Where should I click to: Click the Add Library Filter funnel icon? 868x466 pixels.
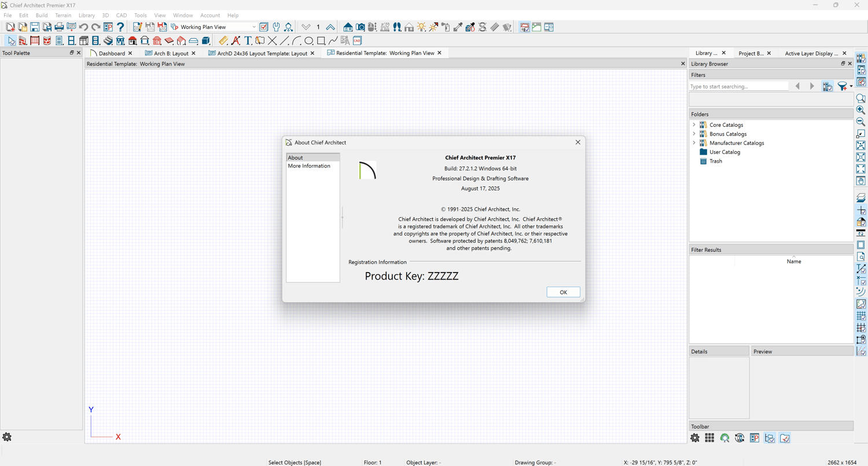click(842, 86)
